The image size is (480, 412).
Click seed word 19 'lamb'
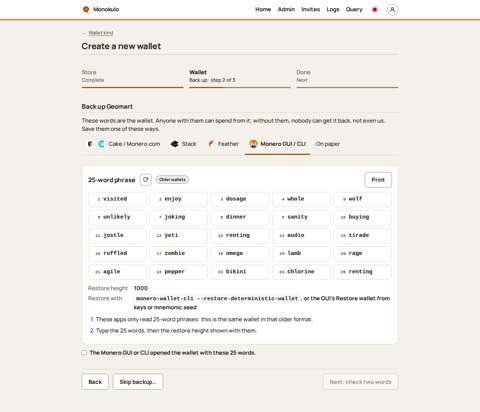point(301,253)
